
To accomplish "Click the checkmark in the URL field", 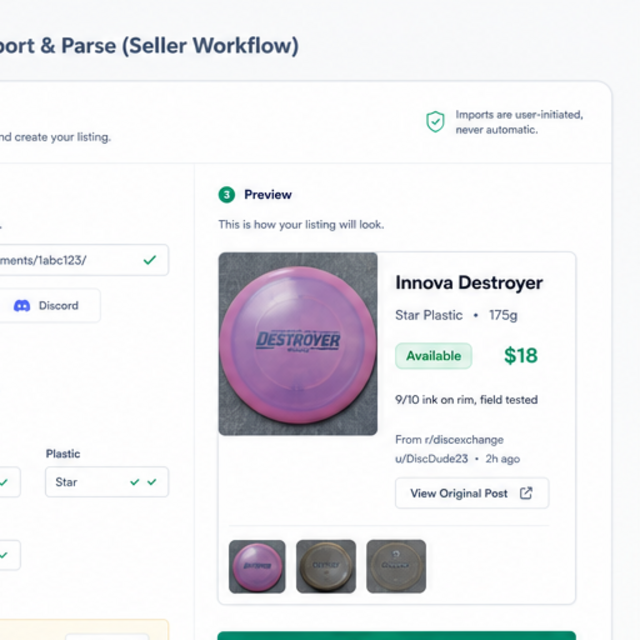I will [150, 260].
